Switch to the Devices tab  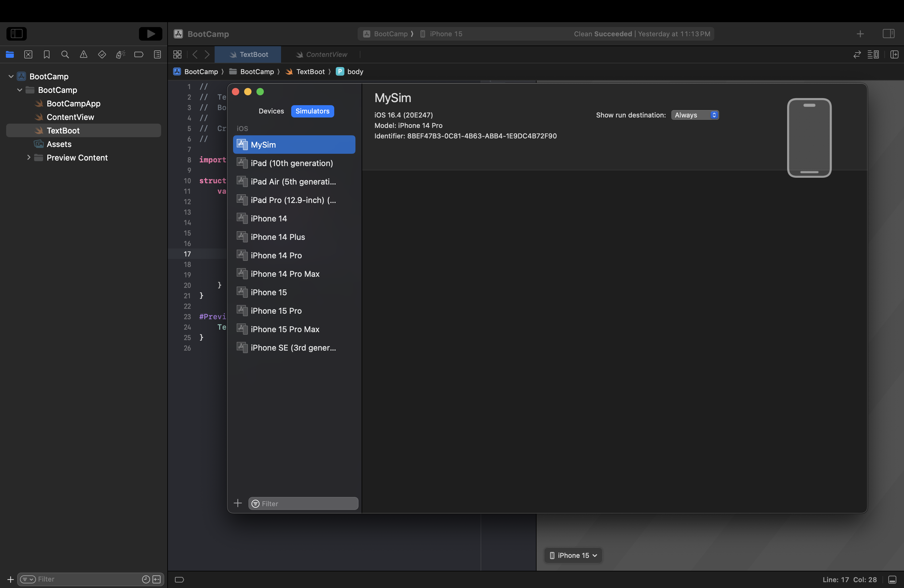click(x=271, y=111)
